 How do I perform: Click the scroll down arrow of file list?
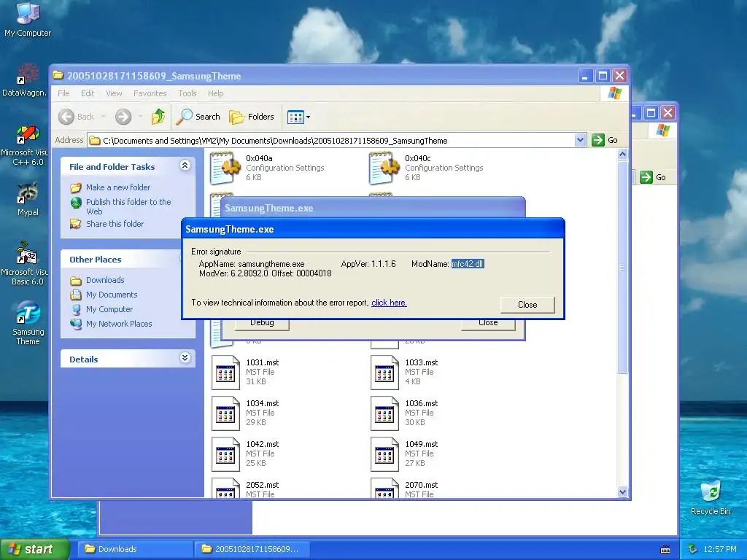(622, 492)
